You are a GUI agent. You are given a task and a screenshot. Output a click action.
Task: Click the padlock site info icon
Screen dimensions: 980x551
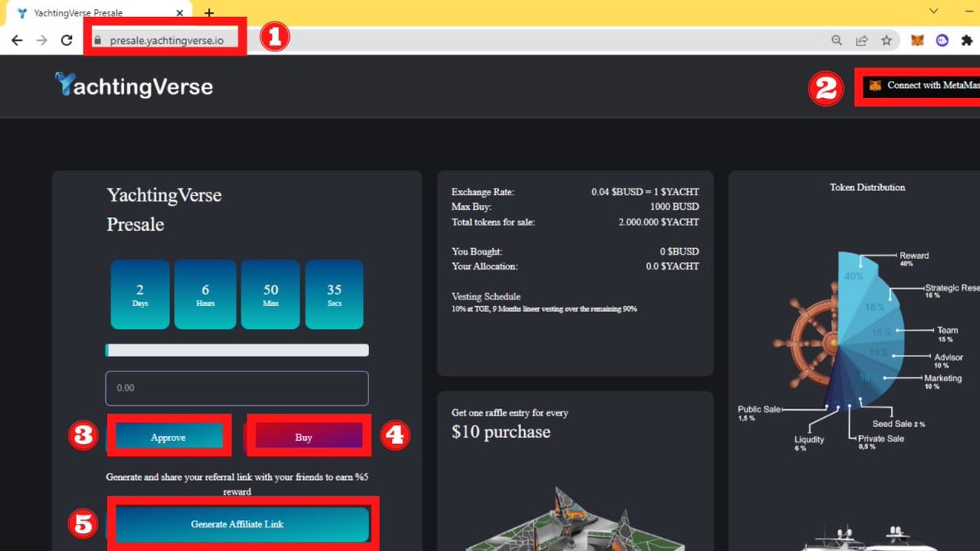pyautogui.click(x=97, y=40)
